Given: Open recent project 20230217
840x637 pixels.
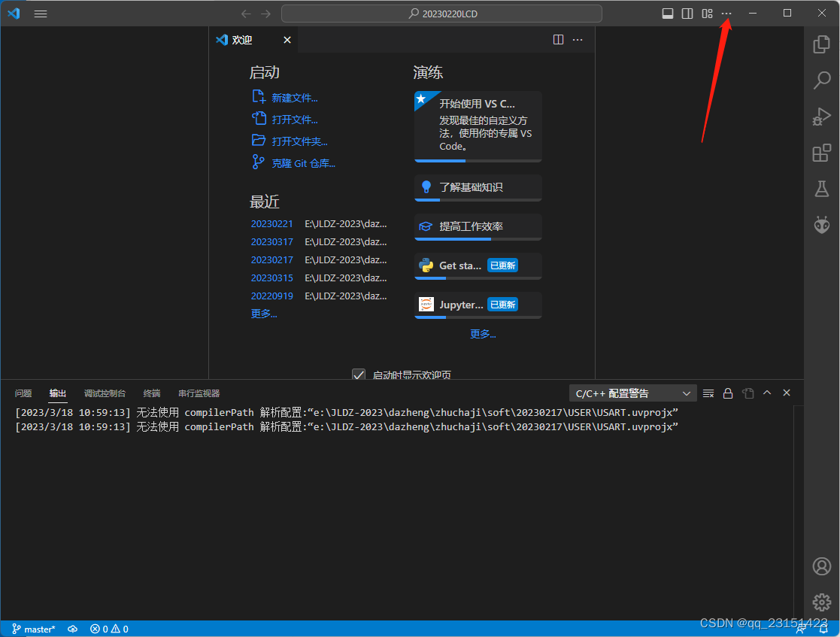Looking at the screenshot, I should [271, 259].
